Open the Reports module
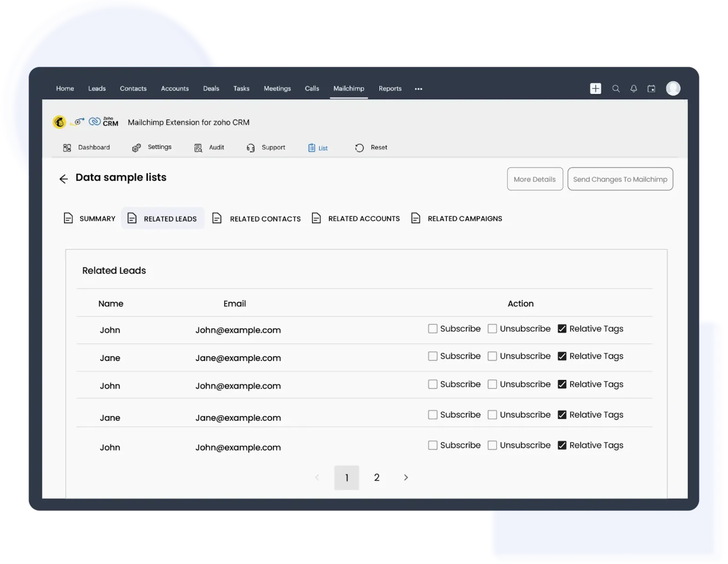 click(x=390, y=88)
